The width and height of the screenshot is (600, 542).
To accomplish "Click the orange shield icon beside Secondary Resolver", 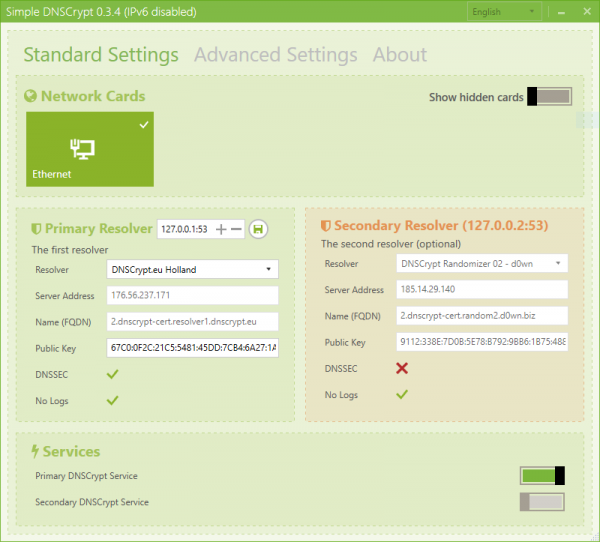I will (x=325, y=226).
